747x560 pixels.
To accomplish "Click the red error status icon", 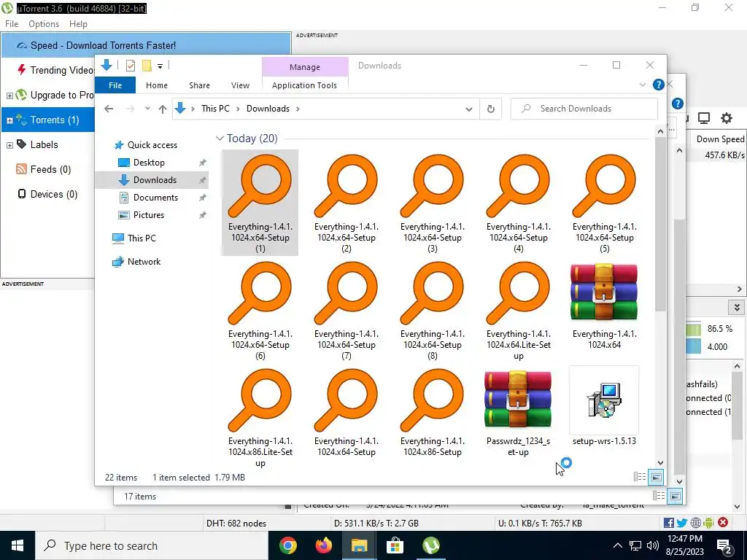I will (x=723, y=522).
